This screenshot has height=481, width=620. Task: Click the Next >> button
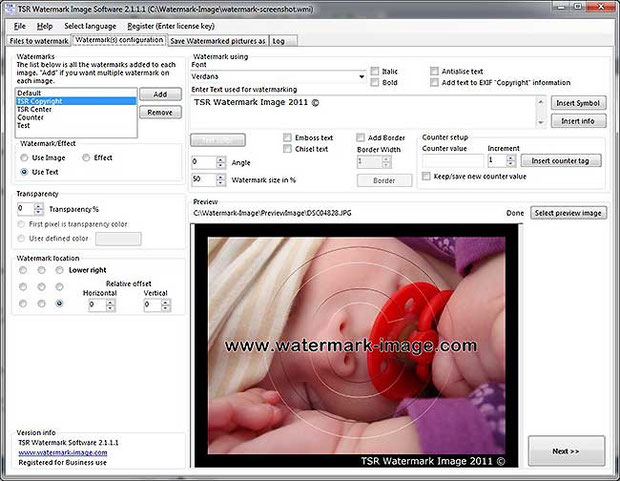[567, 451]
